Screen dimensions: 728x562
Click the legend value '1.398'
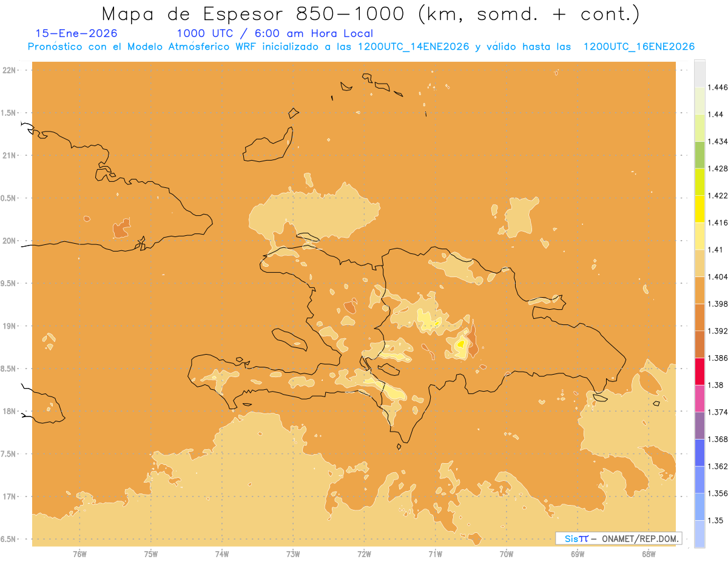[x=718, y=304]
